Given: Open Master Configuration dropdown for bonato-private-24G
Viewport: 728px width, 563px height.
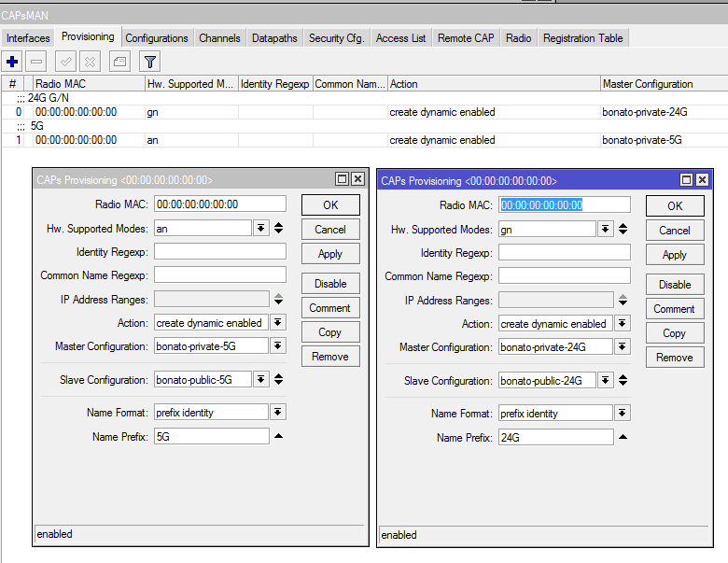Looking at the screenshot, I should point(623,346).
